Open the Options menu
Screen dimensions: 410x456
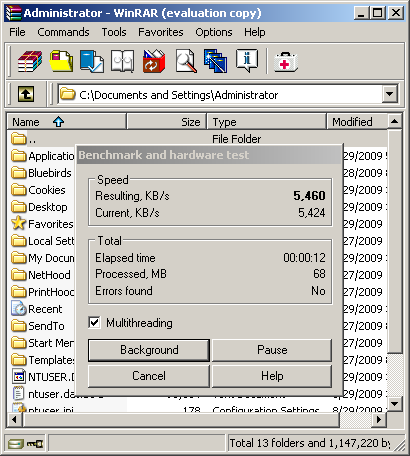(x=214, y=32)
